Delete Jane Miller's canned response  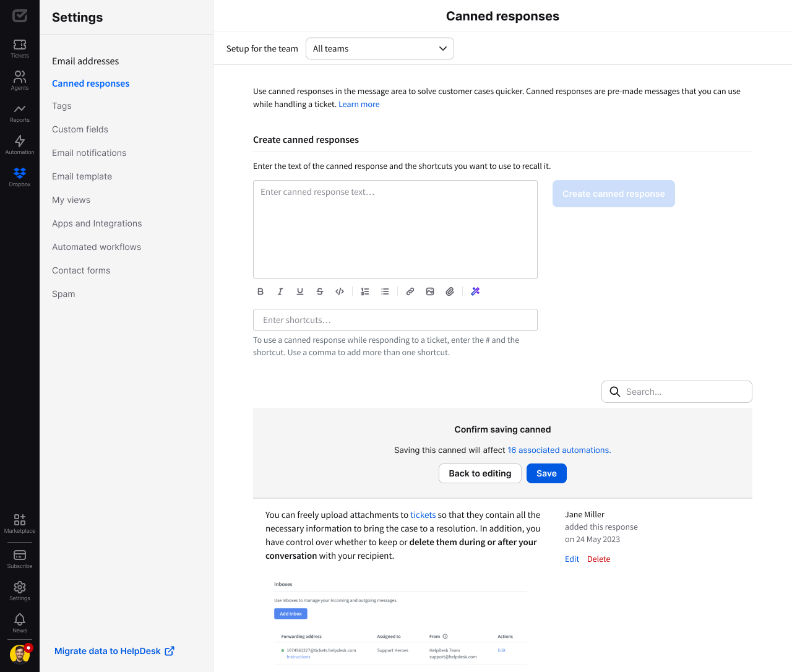[x=598, y=559]
